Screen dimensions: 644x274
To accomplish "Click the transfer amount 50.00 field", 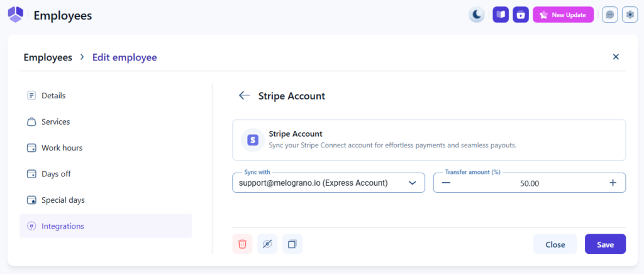I will [x=530, y=183].
